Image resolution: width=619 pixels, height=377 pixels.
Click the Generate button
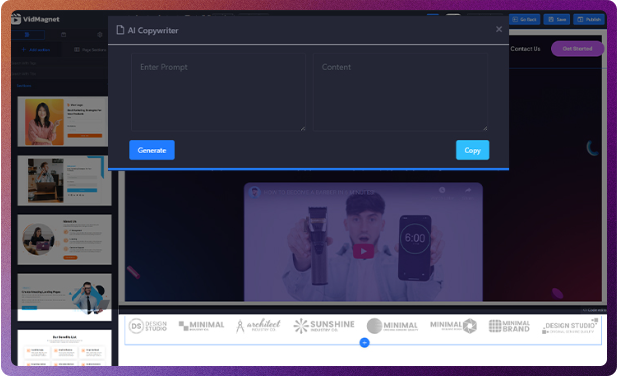click(152, 150)
